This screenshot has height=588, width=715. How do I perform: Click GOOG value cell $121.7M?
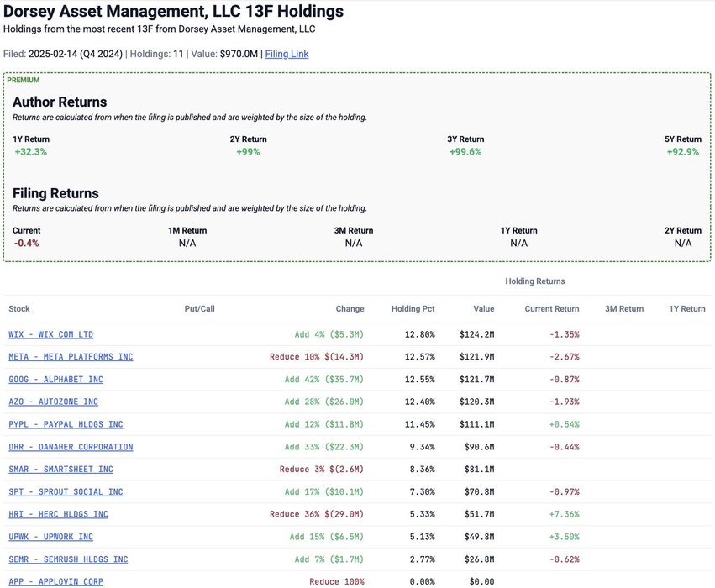click(476, 379)
